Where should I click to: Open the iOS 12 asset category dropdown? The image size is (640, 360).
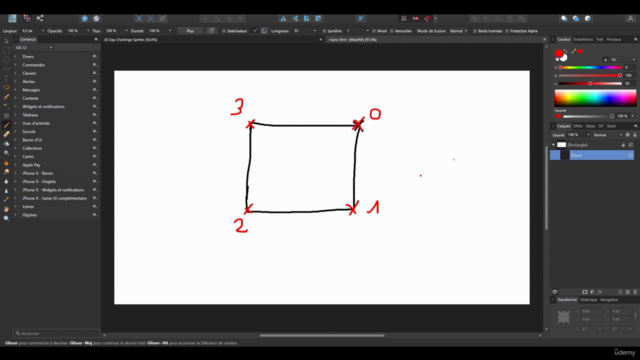(x=34, y=48)
